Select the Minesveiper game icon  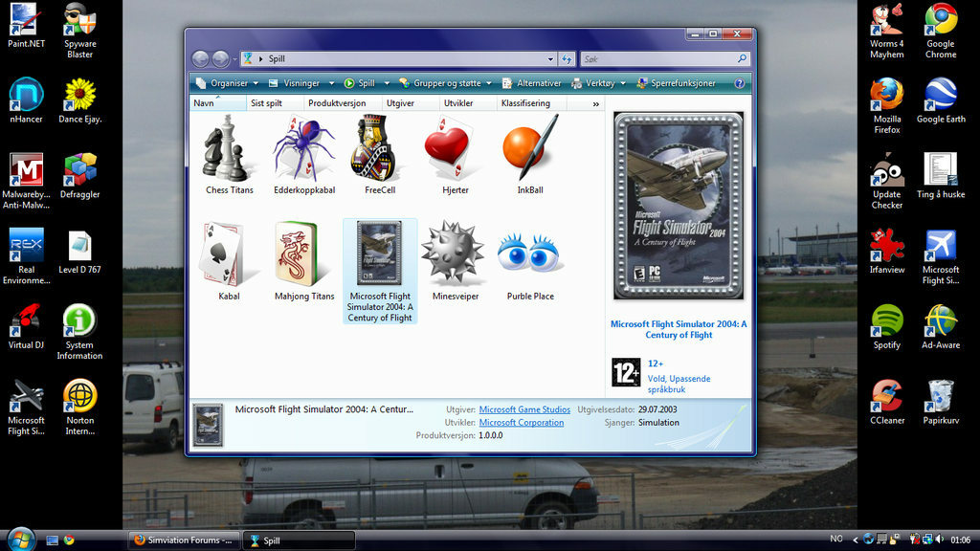(455, 261)
